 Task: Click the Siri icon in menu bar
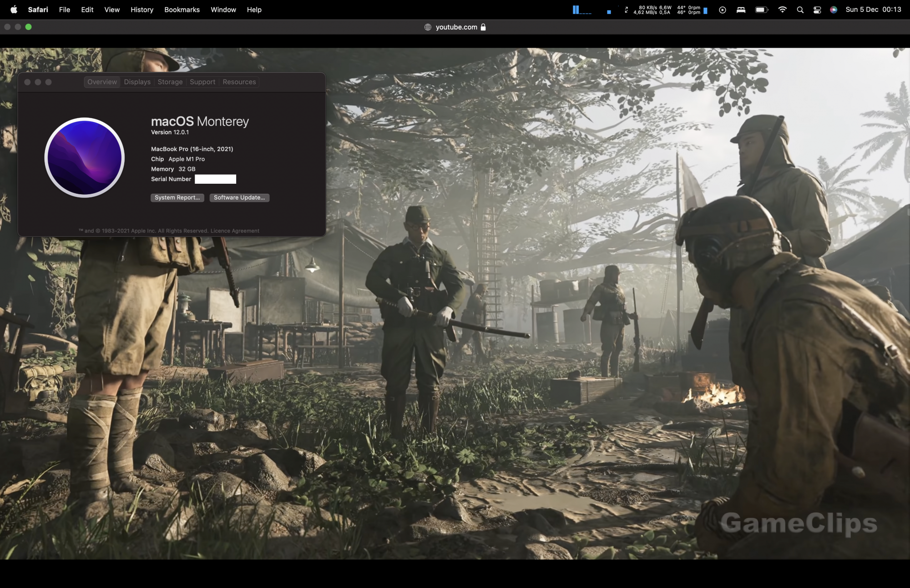point(833,10)
